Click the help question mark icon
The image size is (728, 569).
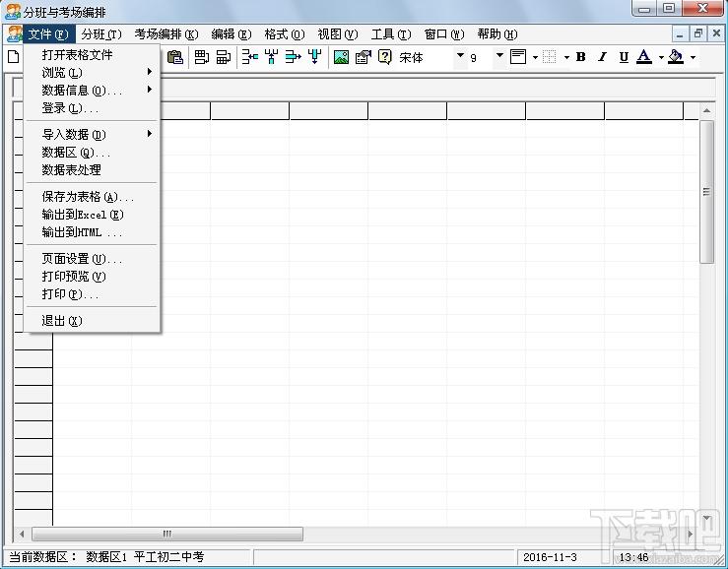385,57
